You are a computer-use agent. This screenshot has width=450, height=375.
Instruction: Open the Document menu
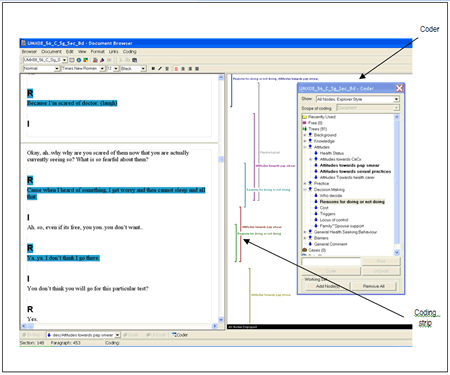[51, 52]
